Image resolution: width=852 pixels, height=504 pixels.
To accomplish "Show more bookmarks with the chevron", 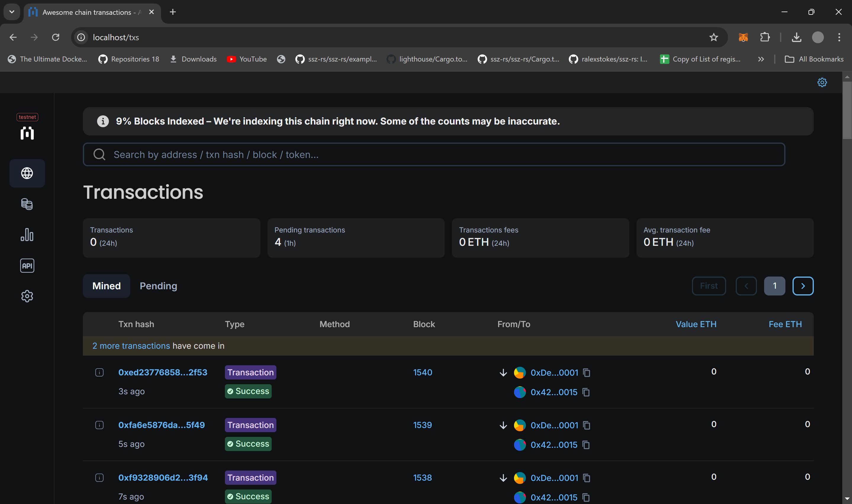I will [761, 59].
